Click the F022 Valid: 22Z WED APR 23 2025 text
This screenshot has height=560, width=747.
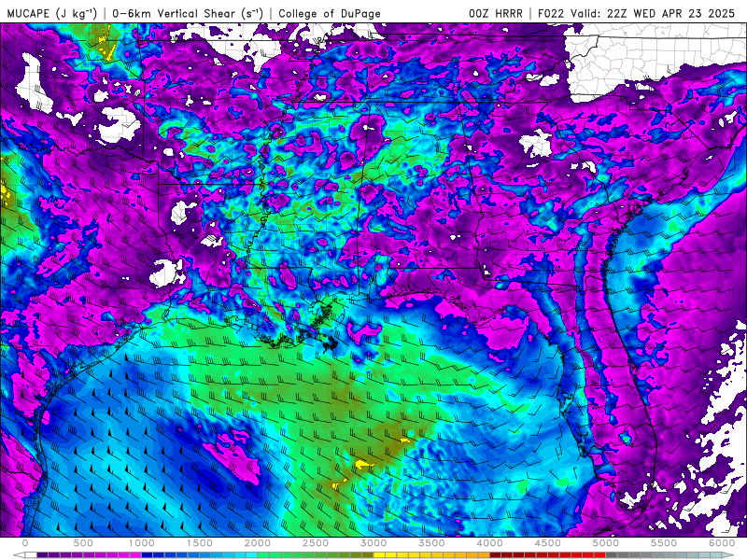[637, 13]
